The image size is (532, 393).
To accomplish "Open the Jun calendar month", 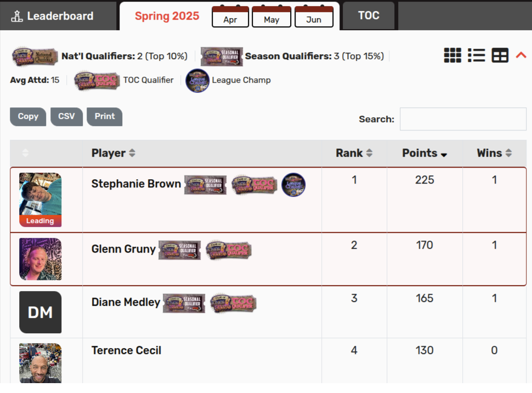I will tap(314, 17).
